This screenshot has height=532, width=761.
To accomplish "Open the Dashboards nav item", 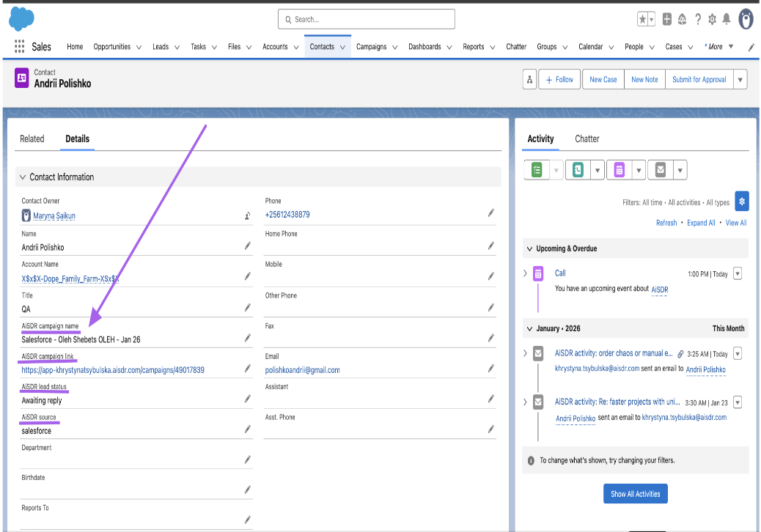I will [424, 47].
